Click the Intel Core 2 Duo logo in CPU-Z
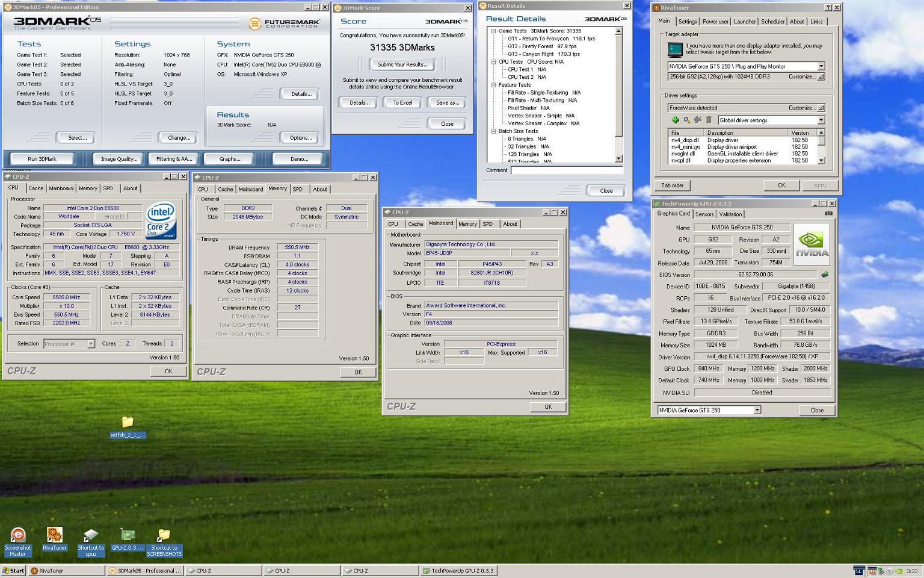 [161, 221]
